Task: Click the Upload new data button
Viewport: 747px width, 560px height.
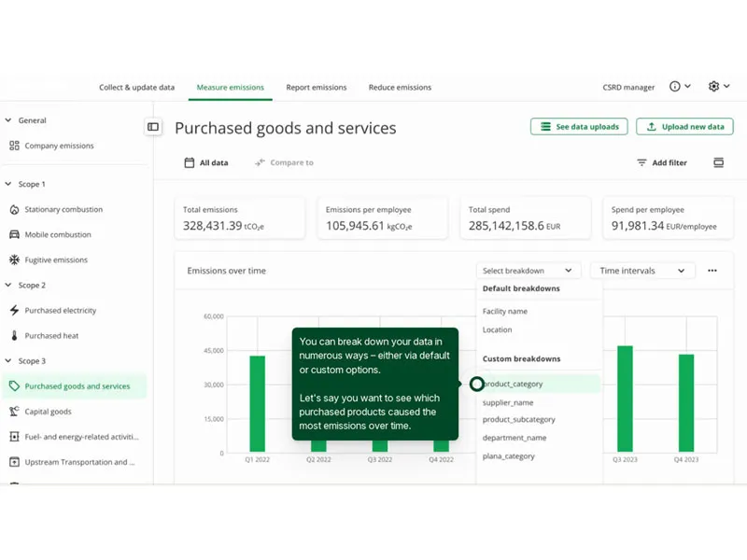Action: point(684,127)
